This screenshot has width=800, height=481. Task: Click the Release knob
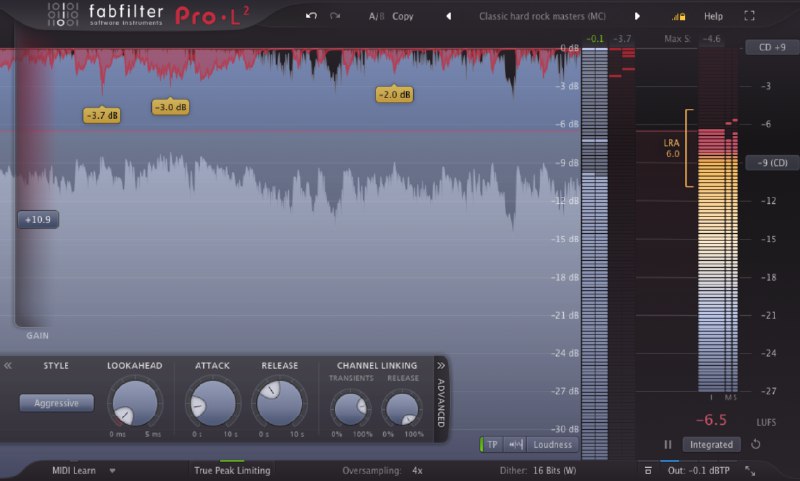(x=279, y=403)
